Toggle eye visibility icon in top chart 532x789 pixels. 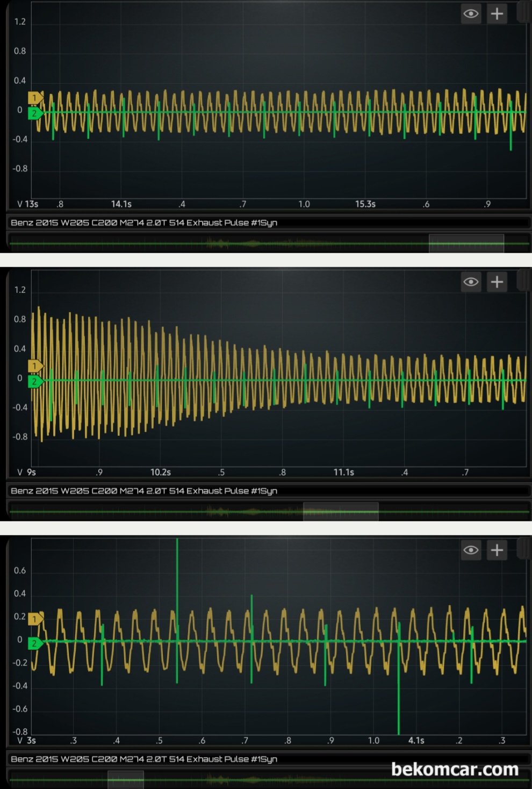pos(471,14)
